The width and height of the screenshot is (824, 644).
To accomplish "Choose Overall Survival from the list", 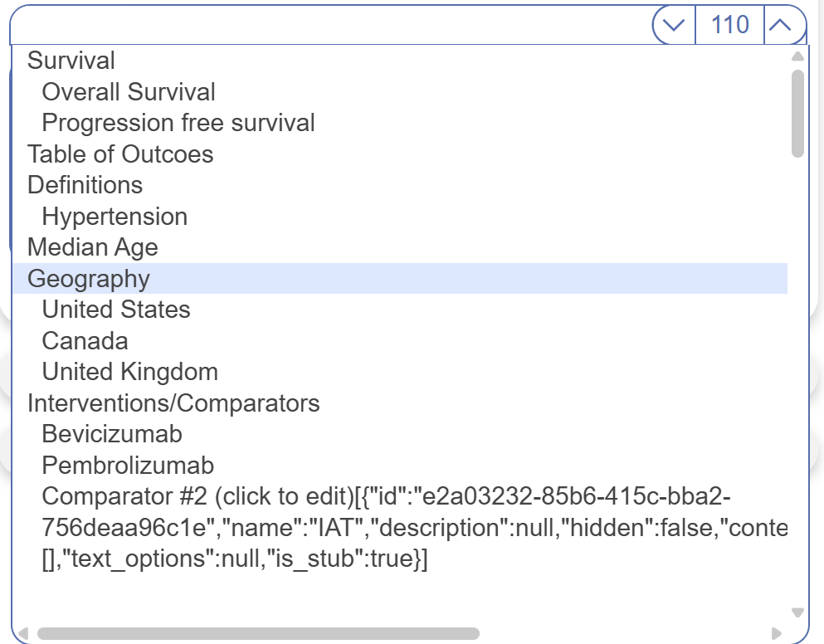I will (x=129, y=92).
